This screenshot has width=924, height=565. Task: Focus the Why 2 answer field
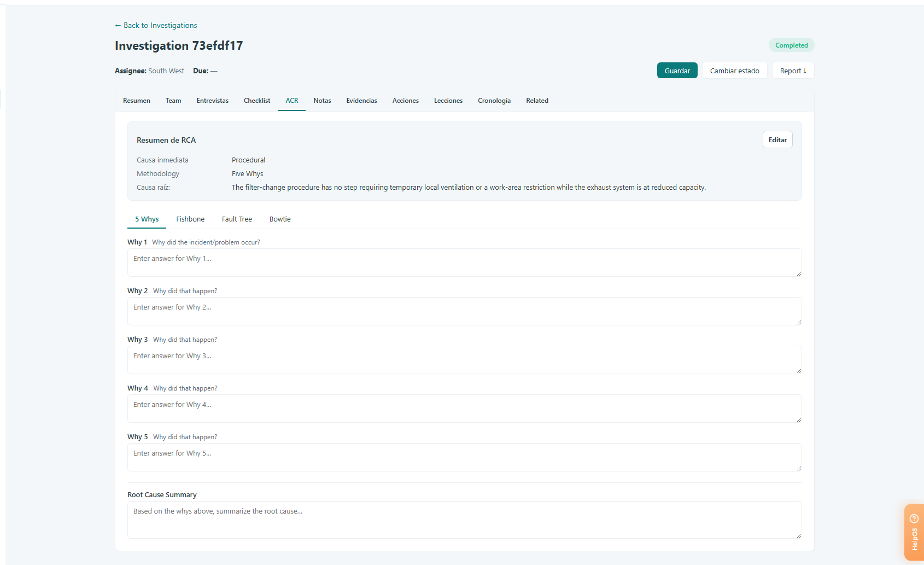pos(464,311)
